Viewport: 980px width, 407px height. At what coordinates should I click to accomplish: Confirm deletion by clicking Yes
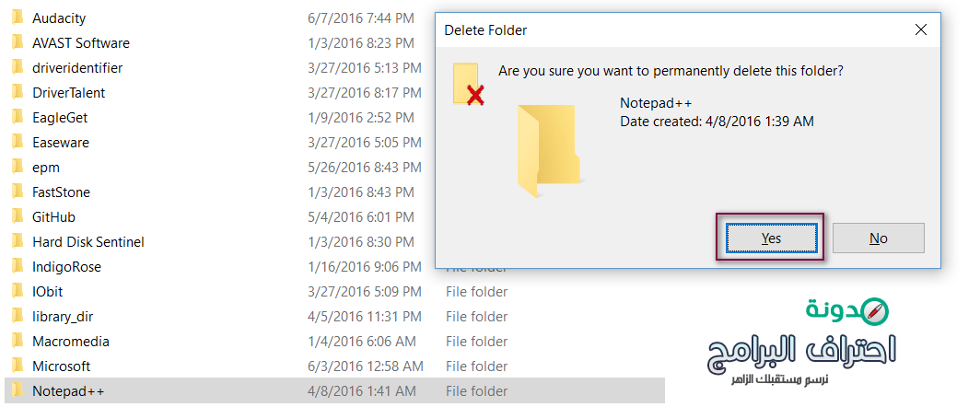pos(771,238)
